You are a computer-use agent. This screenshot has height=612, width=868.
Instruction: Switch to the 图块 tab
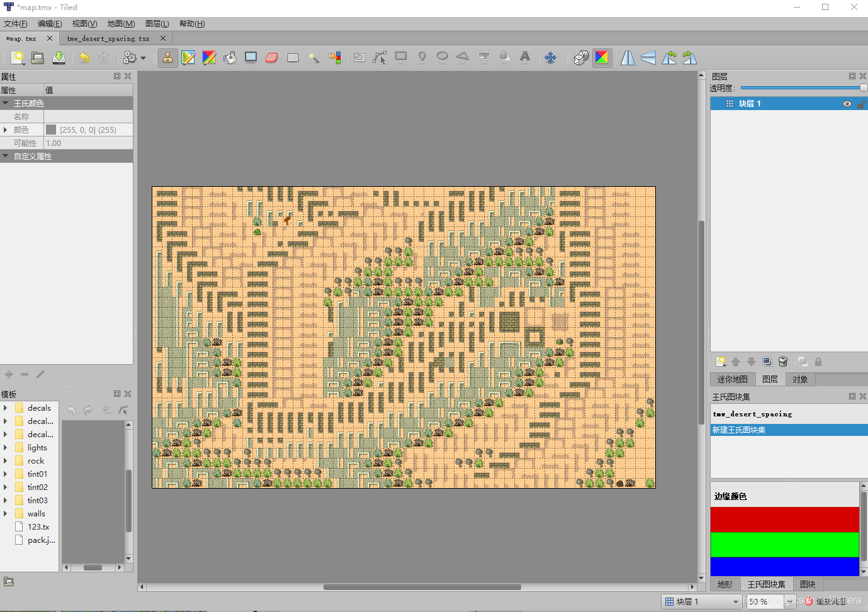coord(808,584)
